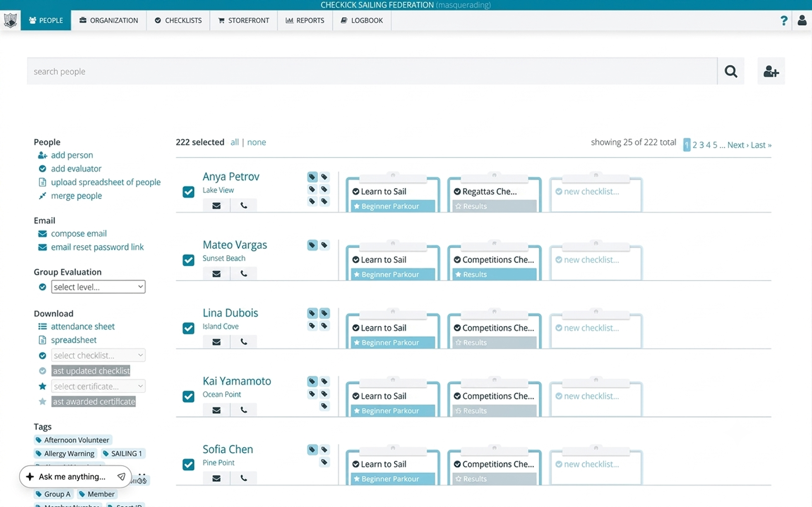Uncheck Sofia Chen's selection checkbox
This screenshot has height=507, width=812.
coord(188,464)
